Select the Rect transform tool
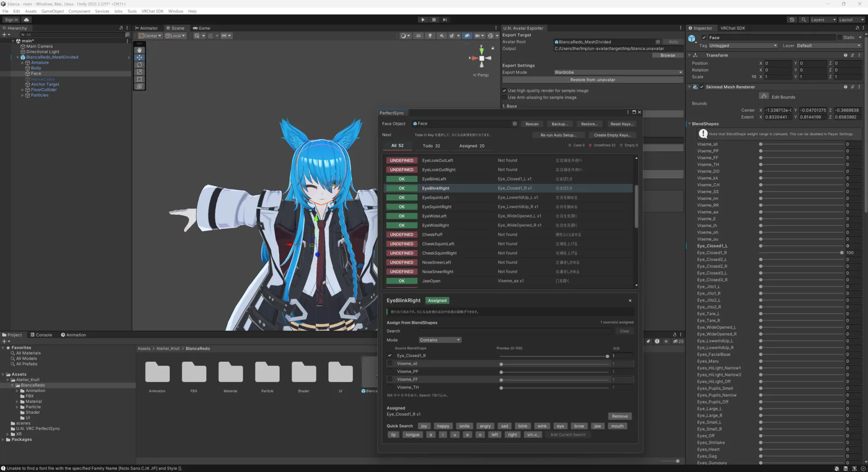Viewport: 868px width, 472px height. (140, 79)
